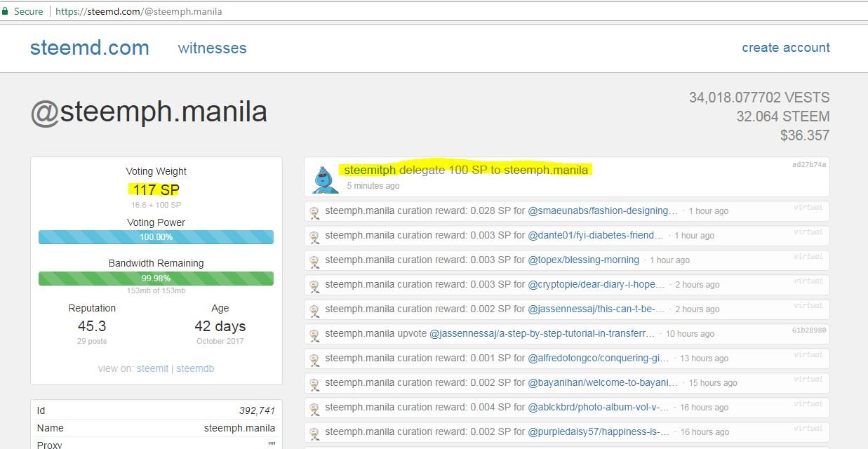This screenshot has height=449, width=868.
Task: Click the 16.6 + 100 SP breakdown text
Action: [156, 205]
